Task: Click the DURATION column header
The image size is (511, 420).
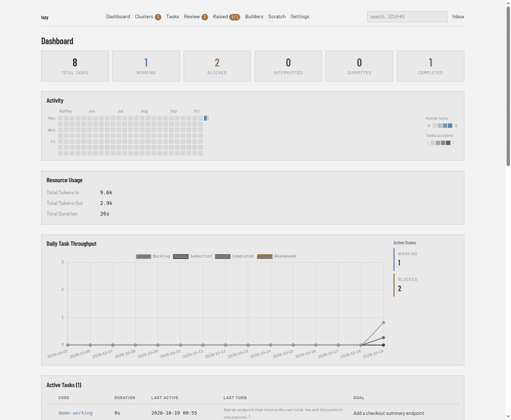Action: tap(125, 398)
